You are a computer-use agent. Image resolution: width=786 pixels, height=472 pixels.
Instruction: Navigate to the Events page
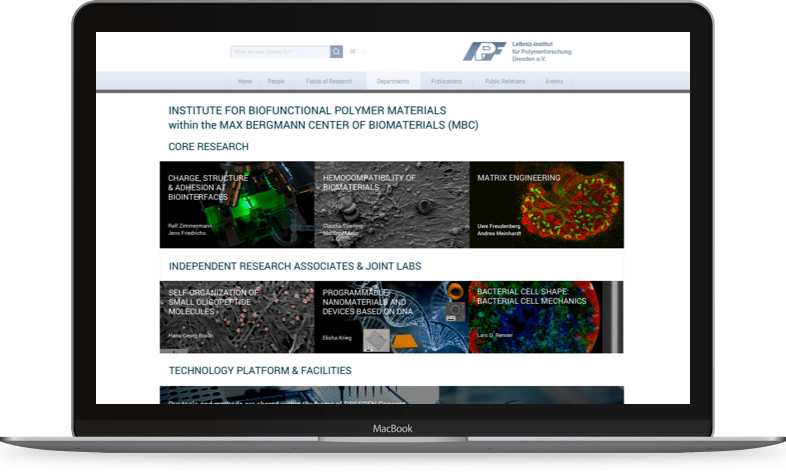click(554, 81)
